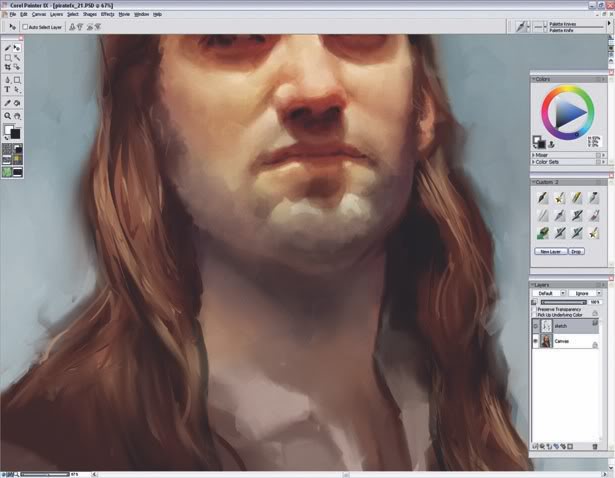Select the Dropper tool
615x478 pixels.
(7, 103)
